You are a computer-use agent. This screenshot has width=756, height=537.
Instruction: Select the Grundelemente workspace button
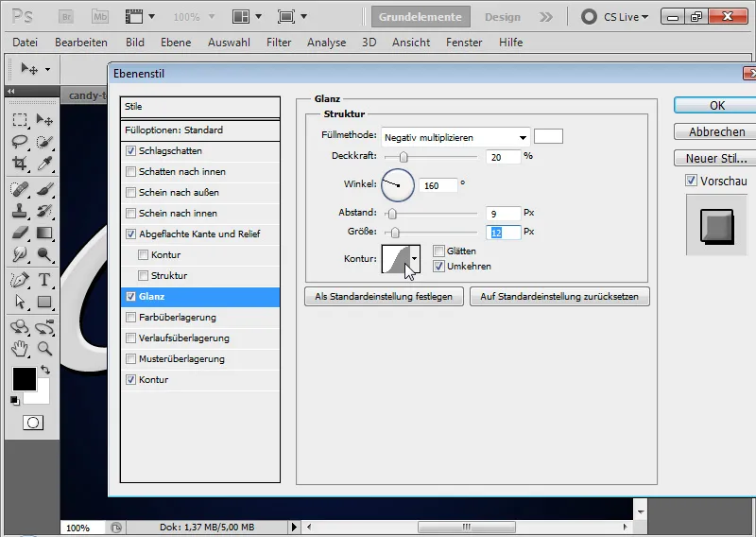421,17
